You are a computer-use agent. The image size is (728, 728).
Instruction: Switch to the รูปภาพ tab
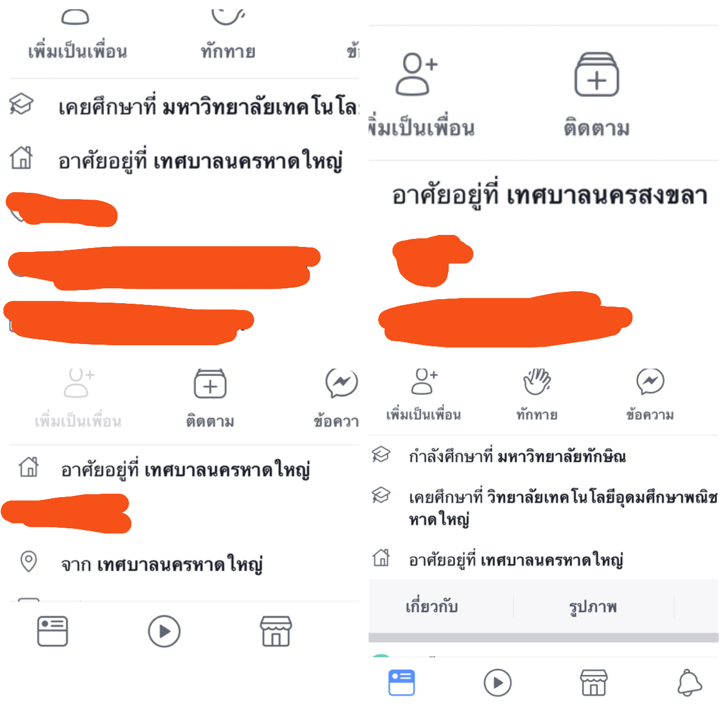pos(593,607)
